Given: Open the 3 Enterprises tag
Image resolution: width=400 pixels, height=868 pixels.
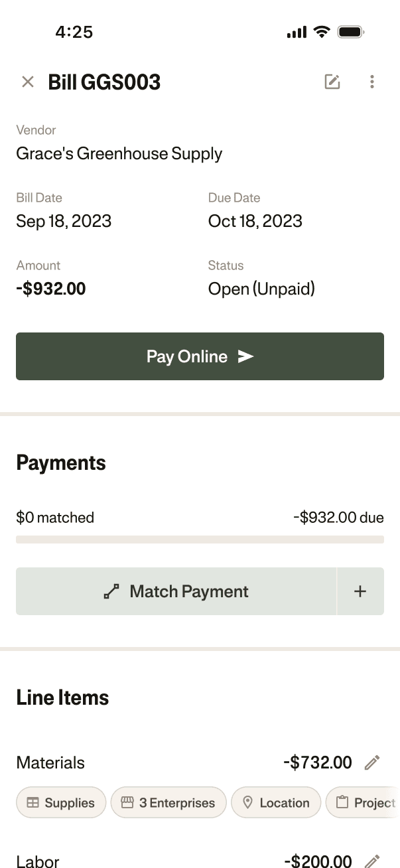Looking at the screenshot, I should [168, 802].
